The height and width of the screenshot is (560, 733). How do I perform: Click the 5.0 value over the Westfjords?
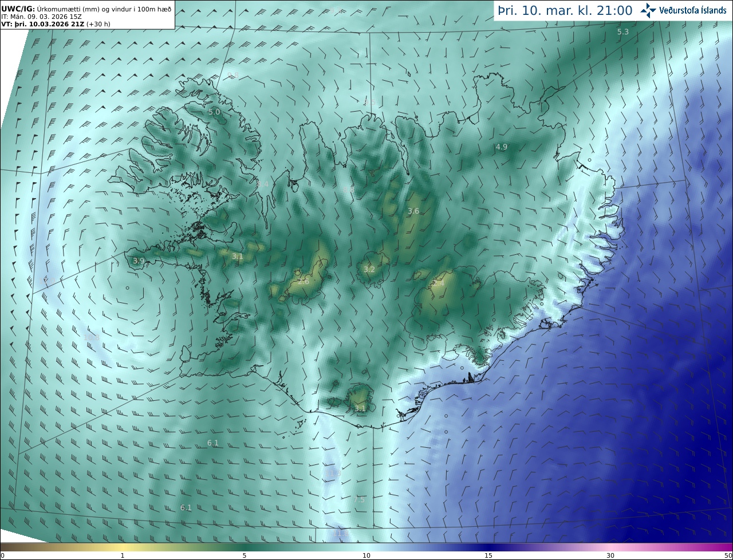[x=214, y=112]
